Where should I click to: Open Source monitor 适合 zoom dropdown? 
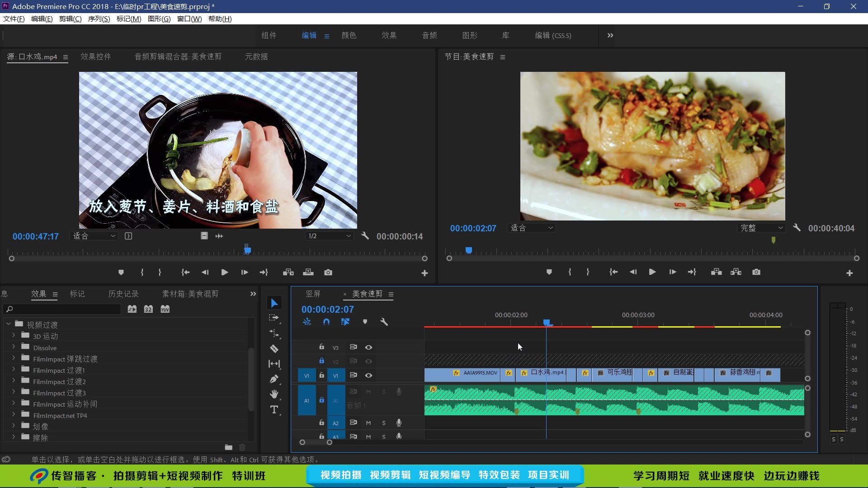(x=94, y=236)
